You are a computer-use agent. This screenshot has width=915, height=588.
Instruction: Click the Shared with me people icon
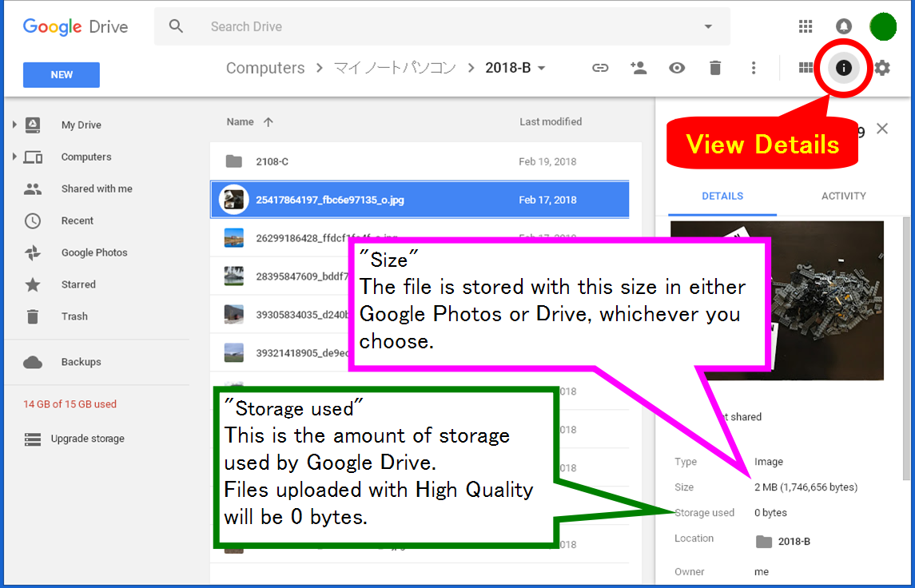point(33,189)
